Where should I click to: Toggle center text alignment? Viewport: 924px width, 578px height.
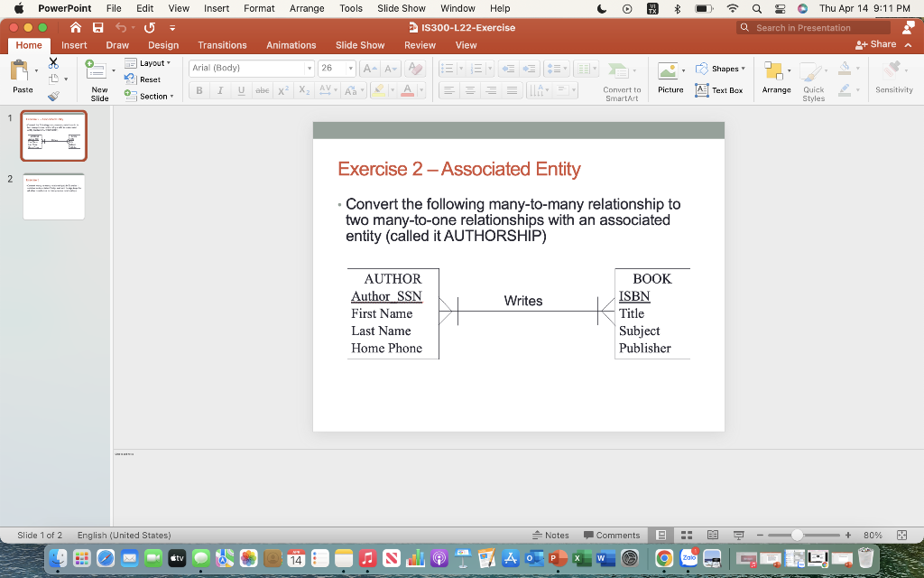[469, 89]
